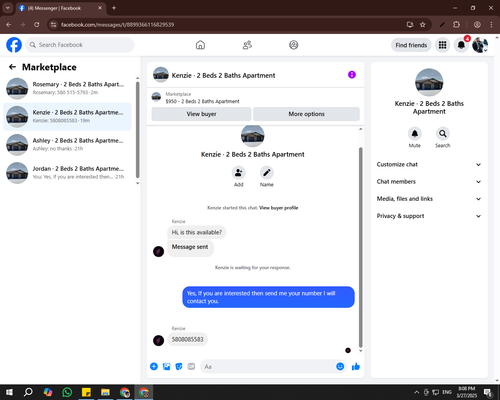
Task: Open WhatsApp from the taskbar
Action: point(67,392)
